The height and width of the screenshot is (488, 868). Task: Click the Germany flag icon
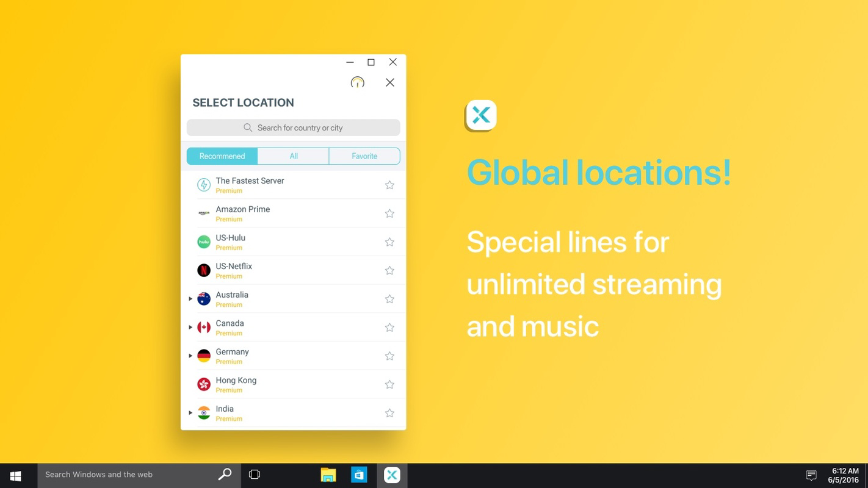click(x=204, y=356)
